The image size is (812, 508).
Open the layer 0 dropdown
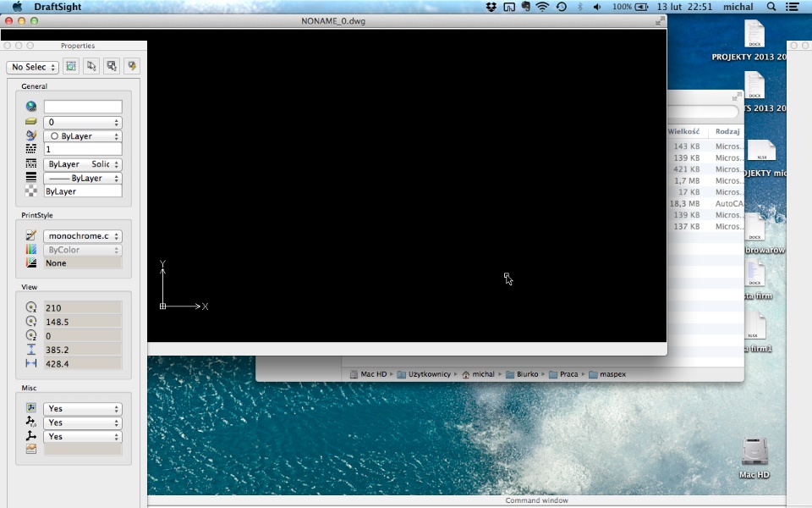tap(83, 122)
